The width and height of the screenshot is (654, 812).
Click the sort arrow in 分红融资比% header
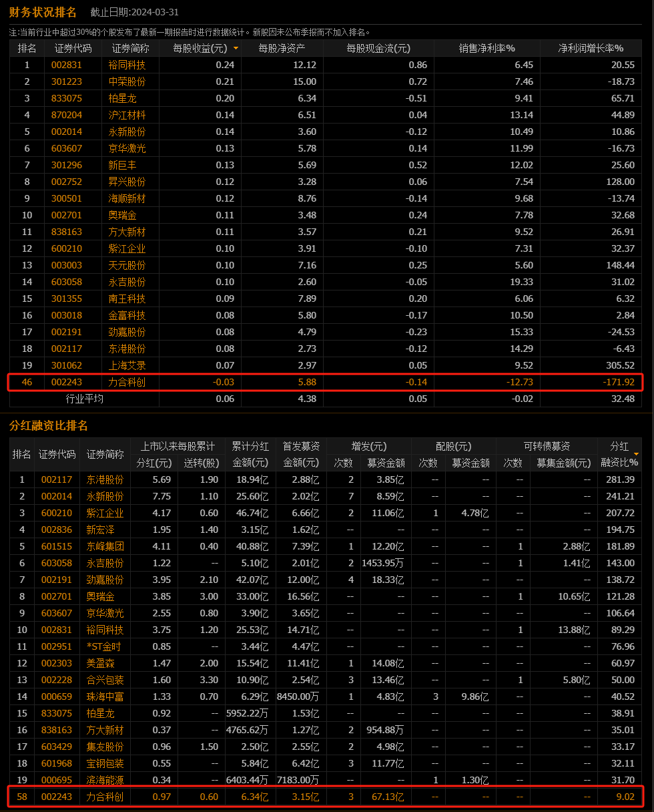[636, 454]
